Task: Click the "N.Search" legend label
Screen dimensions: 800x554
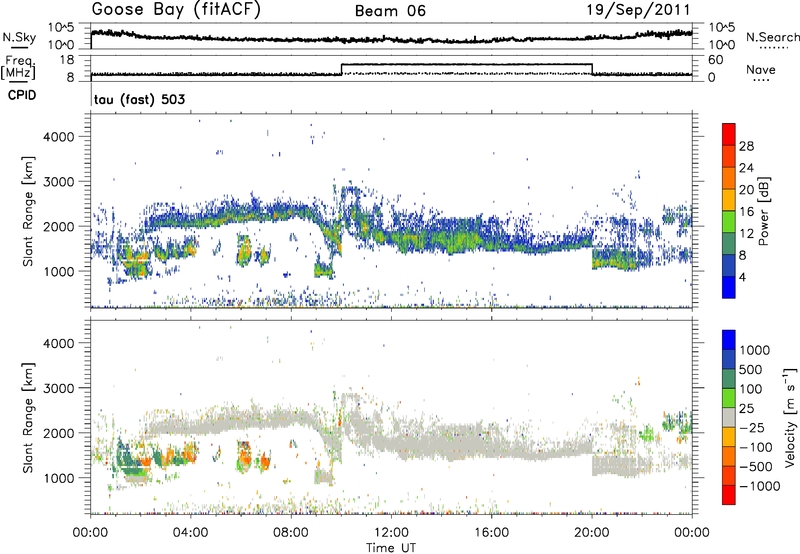Action: point(772,37)
